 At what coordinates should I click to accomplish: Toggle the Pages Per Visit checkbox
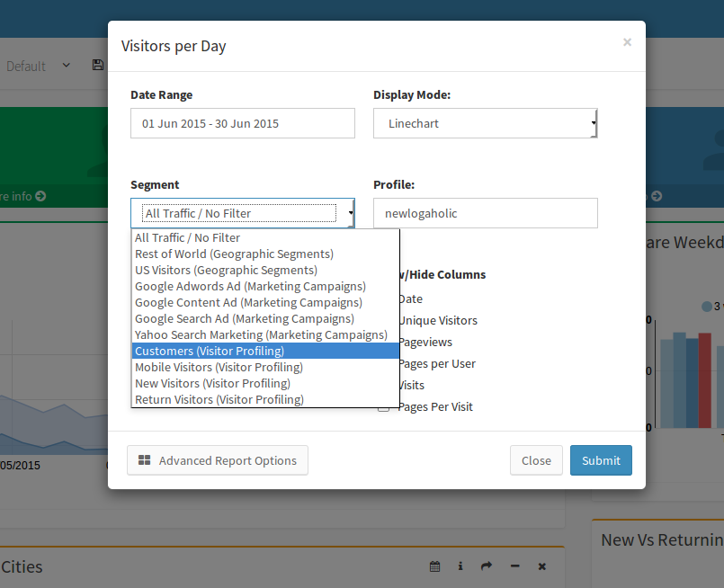pos(384,407)
